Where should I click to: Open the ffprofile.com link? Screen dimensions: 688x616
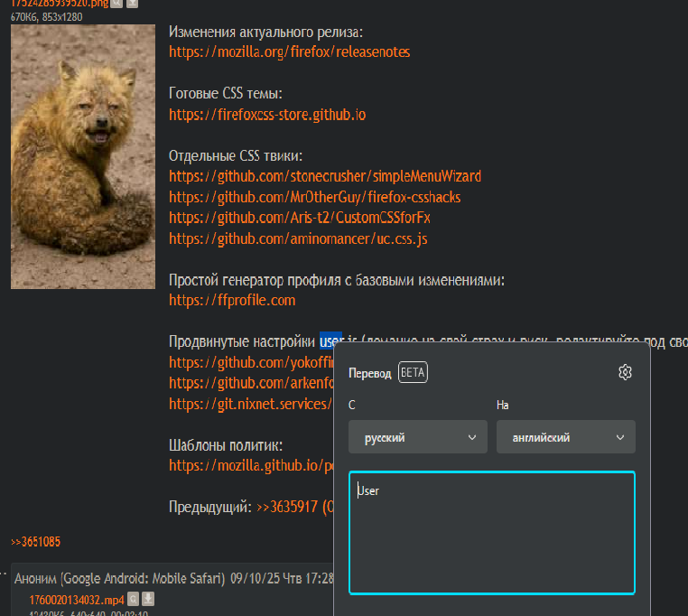(x=232, y=301)
